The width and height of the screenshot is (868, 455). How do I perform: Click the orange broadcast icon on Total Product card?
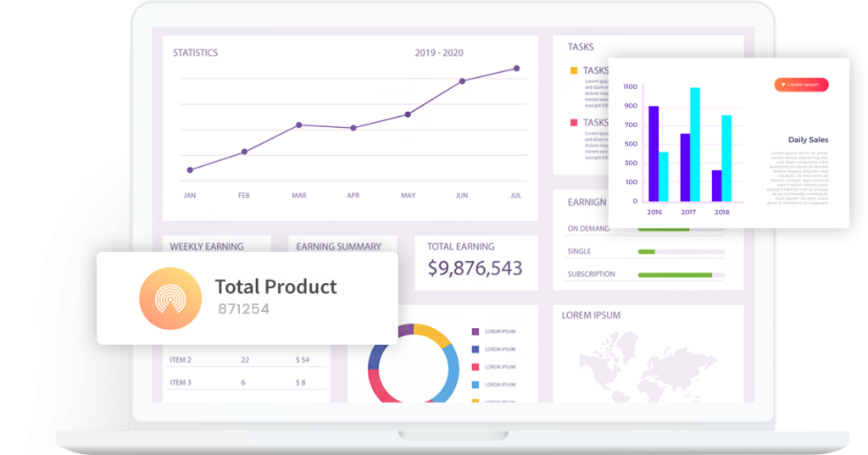tap(170, 298)
